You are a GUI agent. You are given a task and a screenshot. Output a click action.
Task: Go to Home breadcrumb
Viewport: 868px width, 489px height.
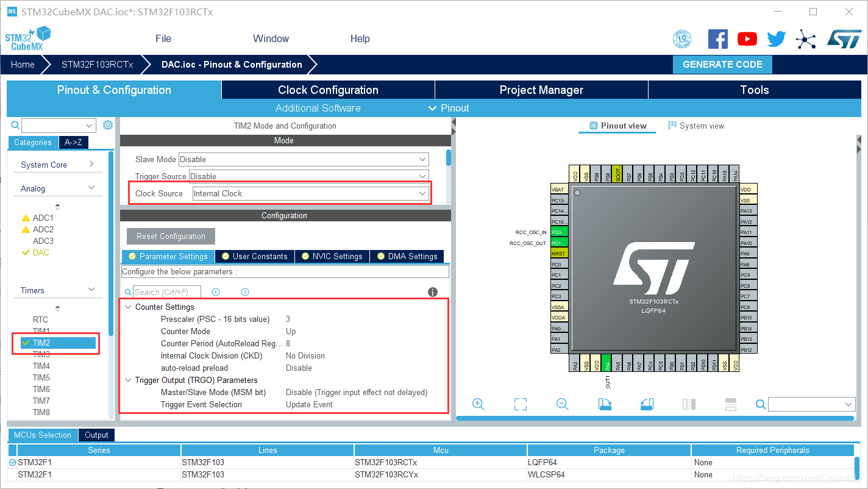click(23, 65)
